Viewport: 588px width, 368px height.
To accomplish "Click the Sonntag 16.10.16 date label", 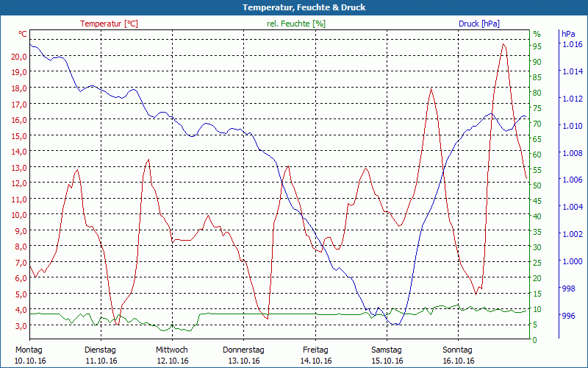I will point(458,355).
